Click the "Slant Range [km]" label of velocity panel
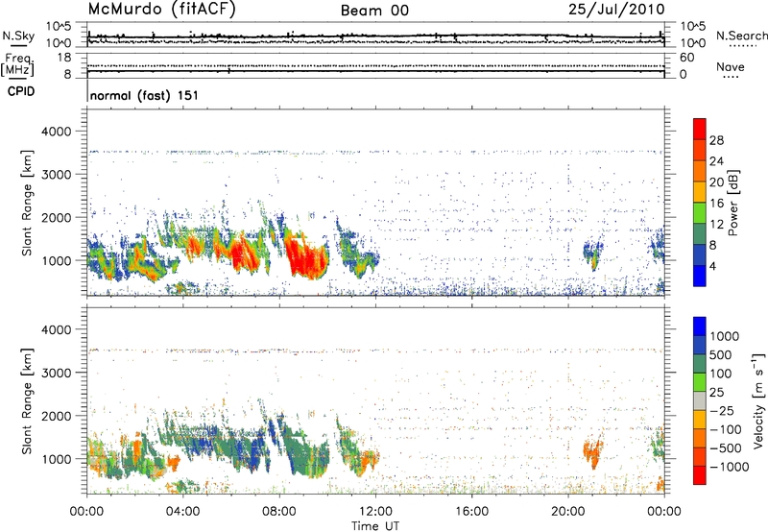 27,401
